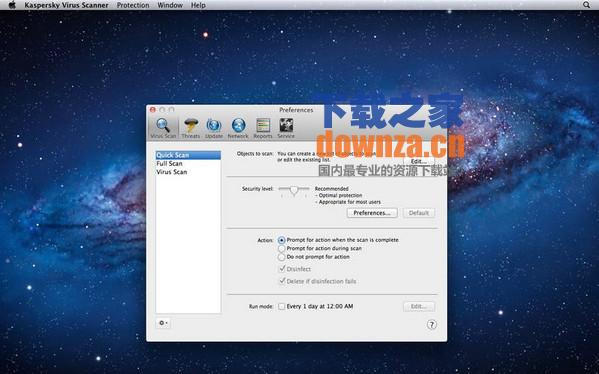Viewport: 599px width, 374px height.
Task: Open the Threats preferences pane
Action: coord(191,128)
